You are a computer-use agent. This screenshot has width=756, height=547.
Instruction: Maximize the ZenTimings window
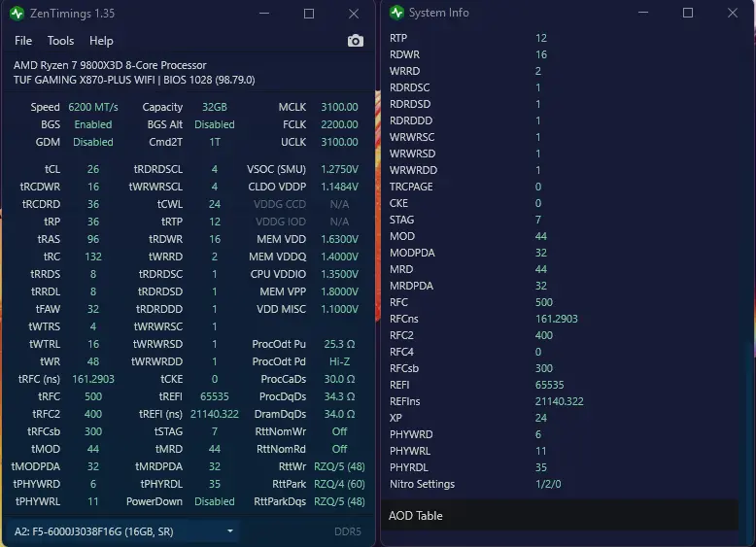pos(309,14)
